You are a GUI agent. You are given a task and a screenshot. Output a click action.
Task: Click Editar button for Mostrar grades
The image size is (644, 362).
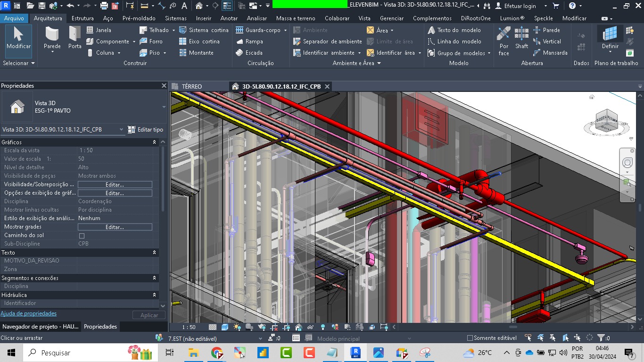(115, 227)
